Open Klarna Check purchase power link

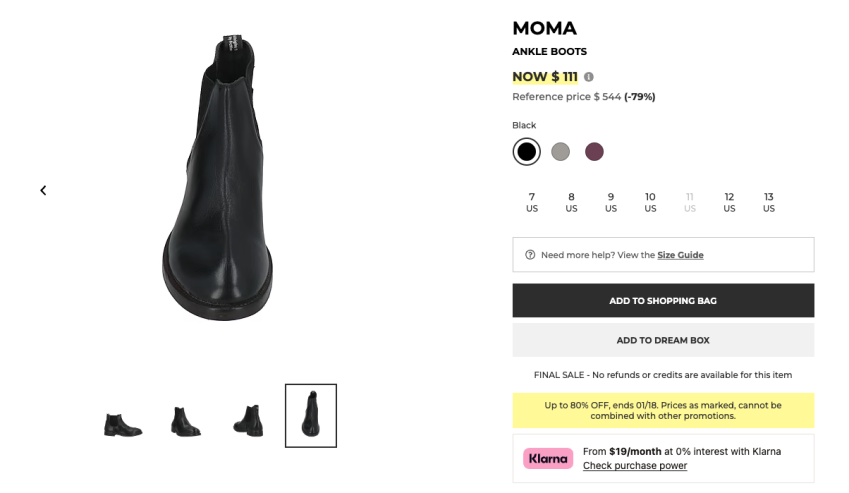635,466
